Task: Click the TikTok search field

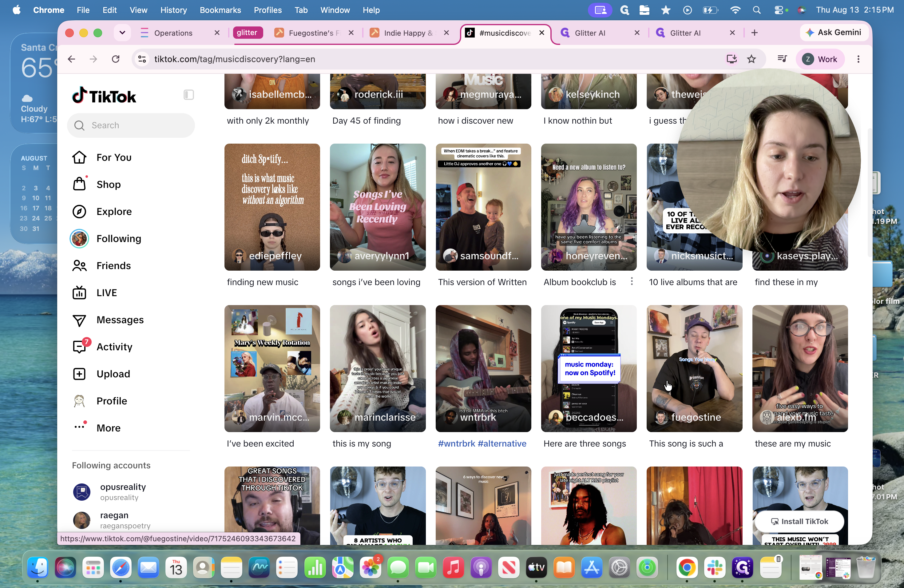Action: [131, 125]
